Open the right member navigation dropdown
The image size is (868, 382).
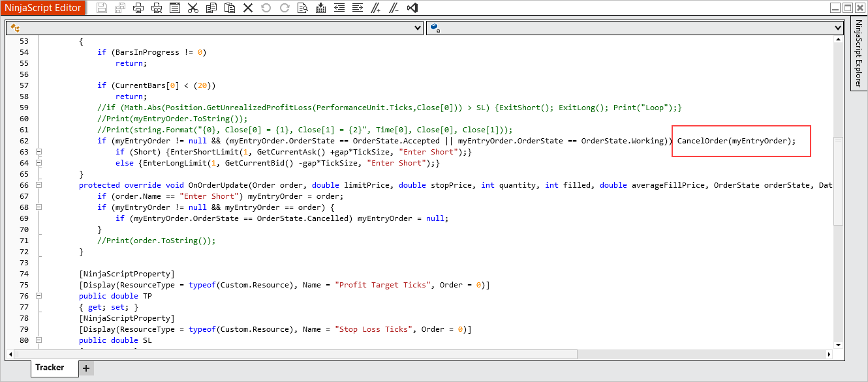click(x=635, y=28)
